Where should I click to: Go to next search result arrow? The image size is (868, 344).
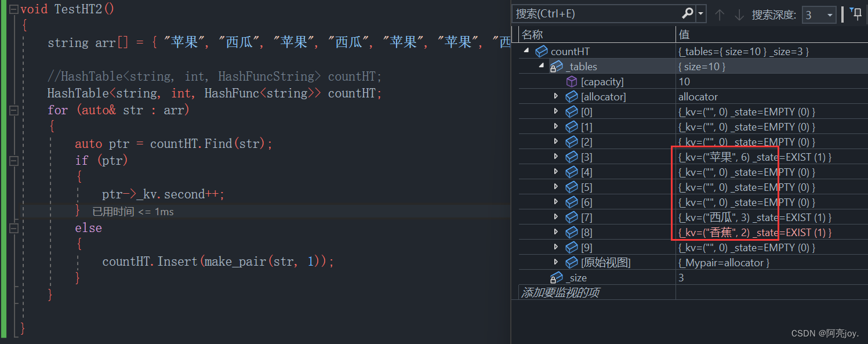point(739,15)
